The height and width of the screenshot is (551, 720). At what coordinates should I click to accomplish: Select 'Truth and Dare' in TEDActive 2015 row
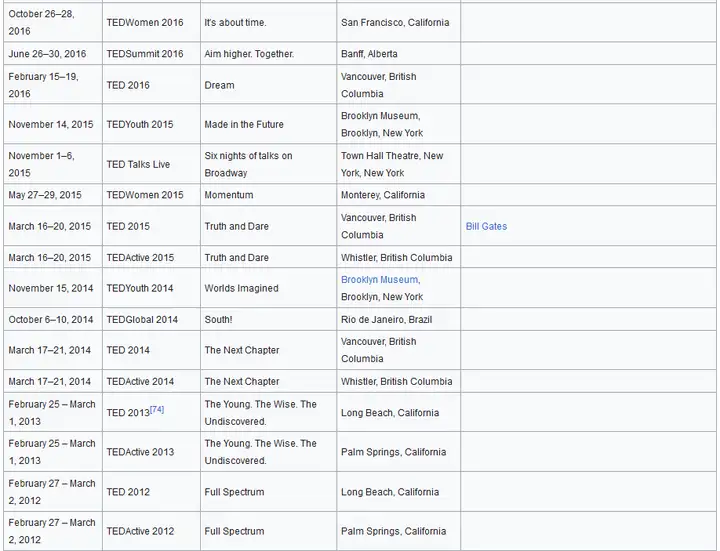point(236,258)
